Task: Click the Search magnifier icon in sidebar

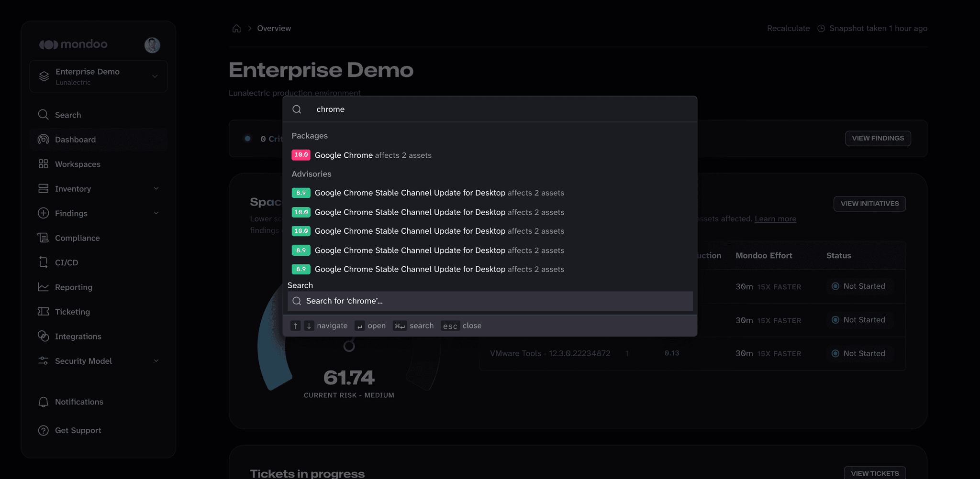Action: pos(43,115)
